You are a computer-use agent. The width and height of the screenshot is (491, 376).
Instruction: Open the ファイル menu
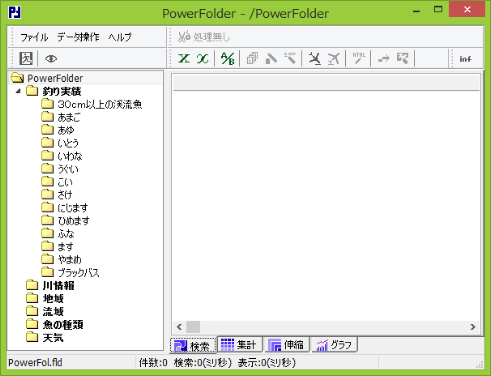(34, 37)
